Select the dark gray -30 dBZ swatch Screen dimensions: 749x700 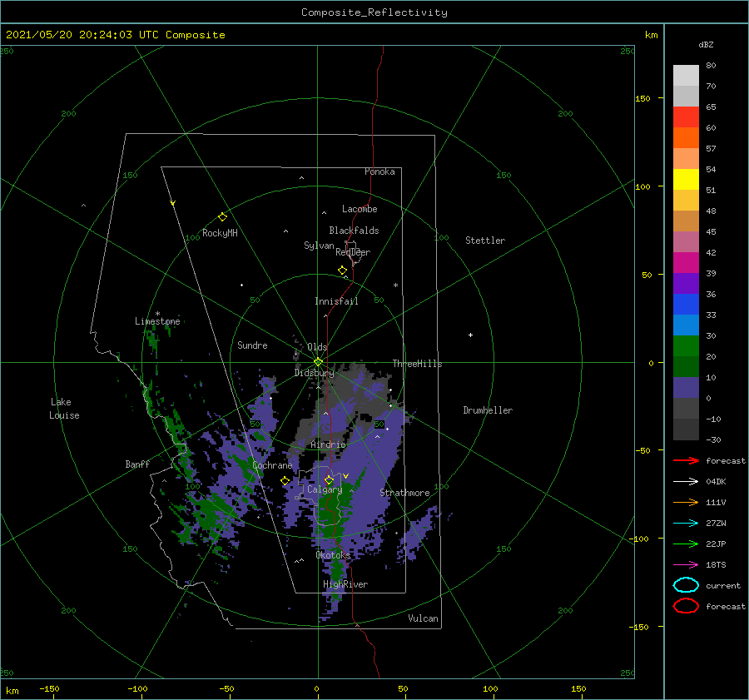(686, 429)
